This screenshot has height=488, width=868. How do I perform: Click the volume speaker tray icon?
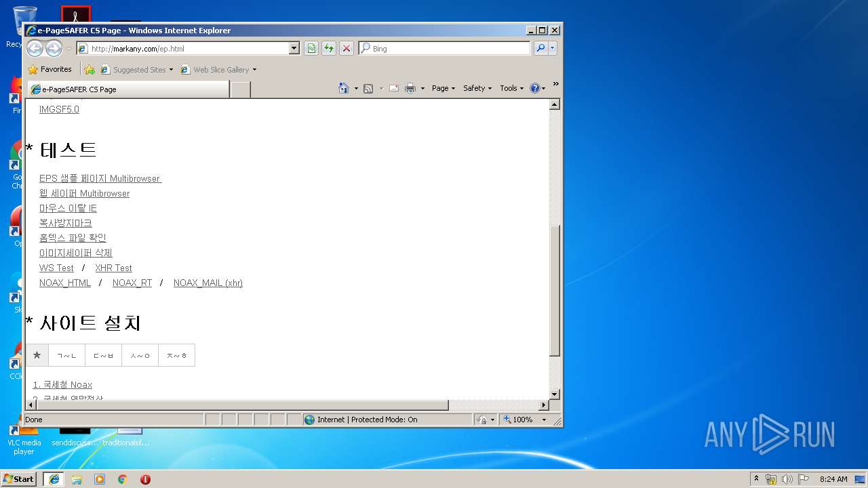pyautogui.click(x=787, y=479)
